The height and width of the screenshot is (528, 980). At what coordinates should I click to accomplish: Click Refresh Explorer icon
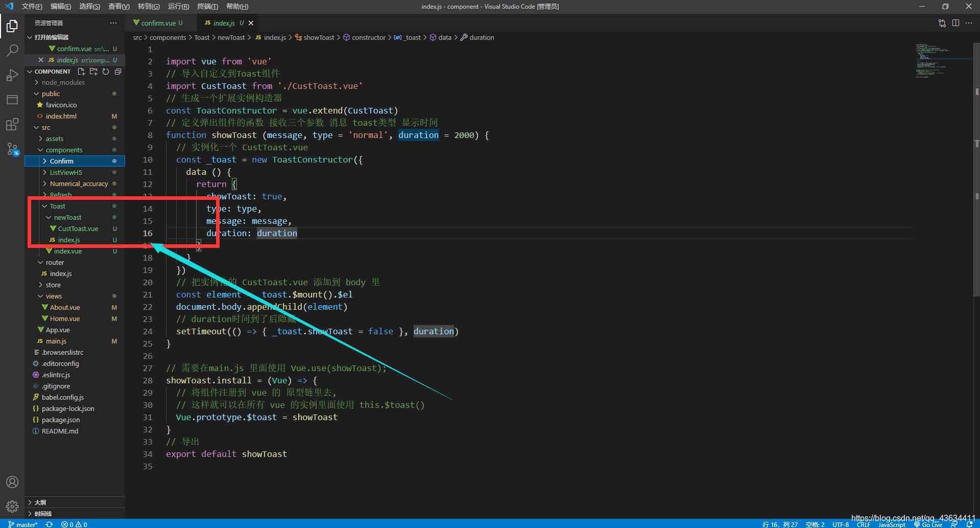tap(106, 72)
